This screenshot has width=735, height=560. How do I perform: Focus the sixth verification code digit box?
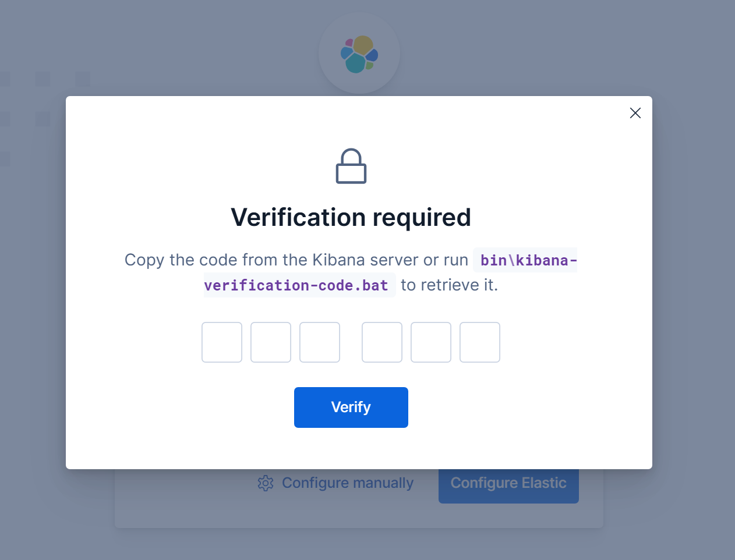point(480,342)
